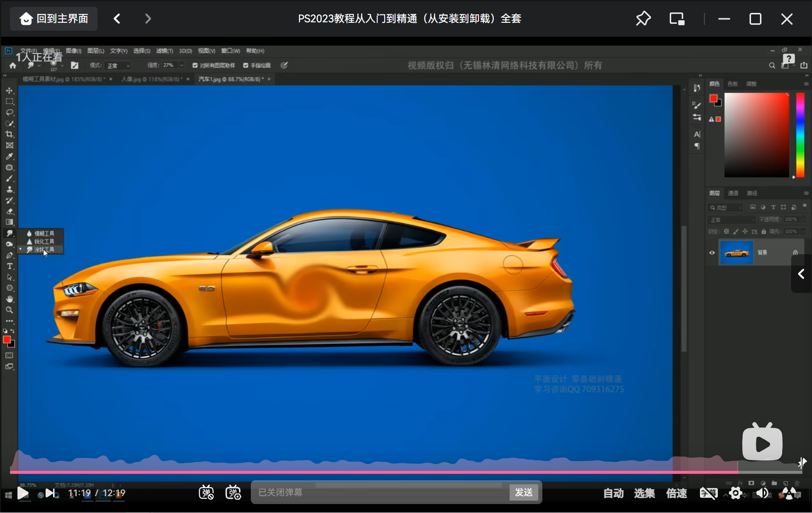Choose Sharpen Tool from flyout
This screenshot has width=812, height=513.
41,241
